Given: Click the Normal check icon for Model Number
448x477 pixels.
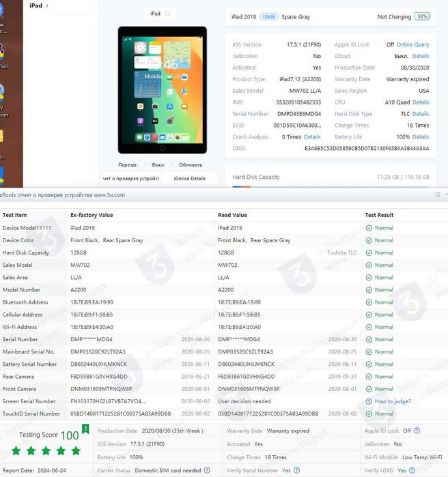Looking at the screenshot, I should tap(369, 290).
